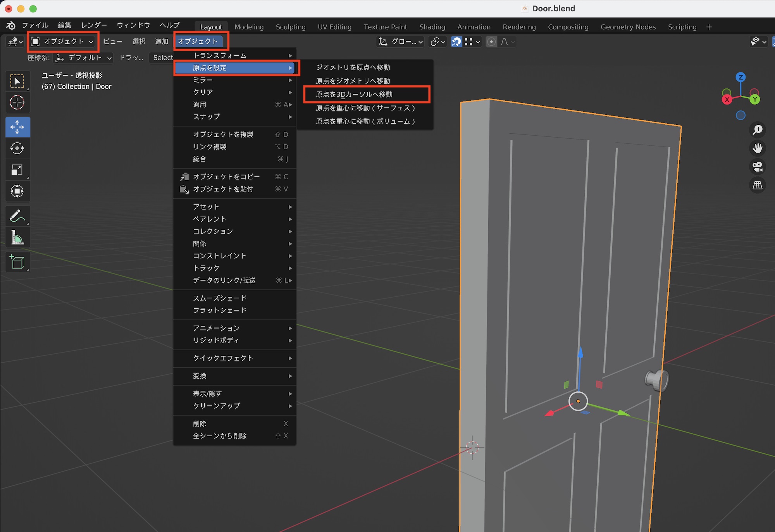Toggle the snap magnet button

tap(456, 42)
